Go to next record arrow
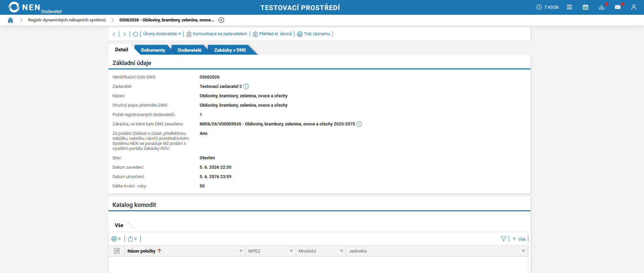 [125, 34]
